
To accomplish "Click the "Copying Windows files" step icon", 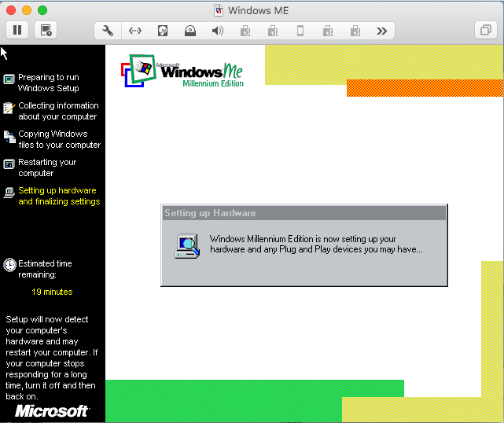I will pyautogui.click(x=9, y=136).
